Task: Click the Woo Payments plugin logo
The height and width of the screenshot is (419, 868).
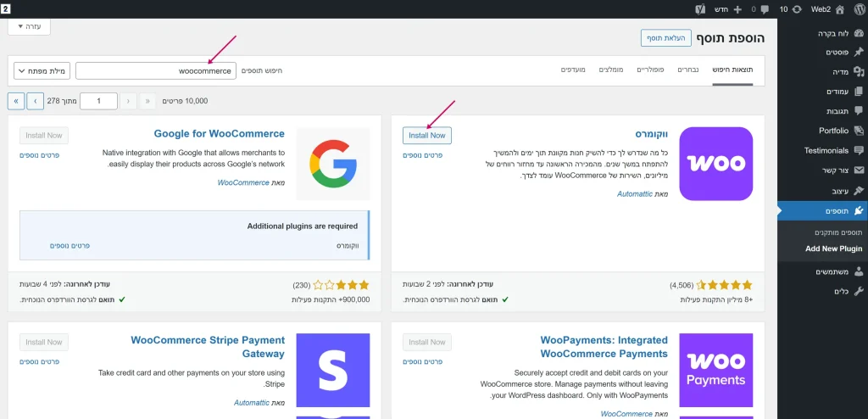Action: pyautogui.click(x=715, y=370)
